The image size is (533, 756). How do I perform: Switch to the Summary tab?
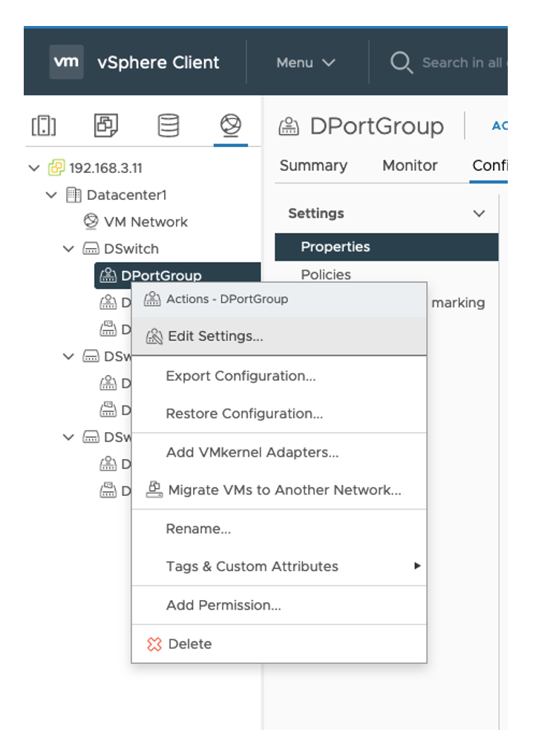(313, 166)
